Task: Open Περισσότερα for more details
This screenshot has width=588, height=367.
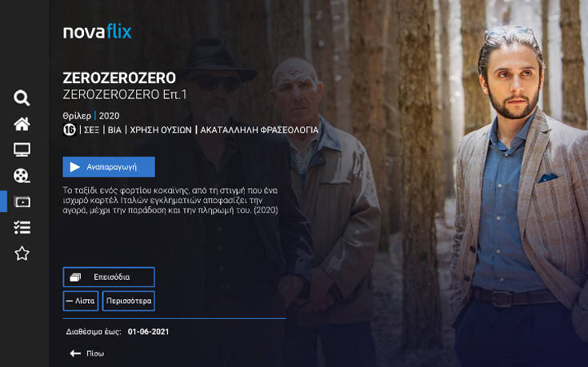Action: (x=129, y=301)
